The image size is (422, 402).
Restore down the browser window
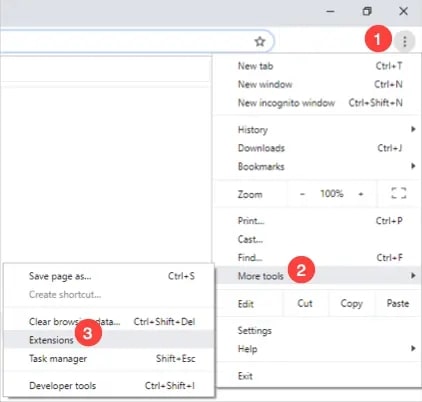367,12
